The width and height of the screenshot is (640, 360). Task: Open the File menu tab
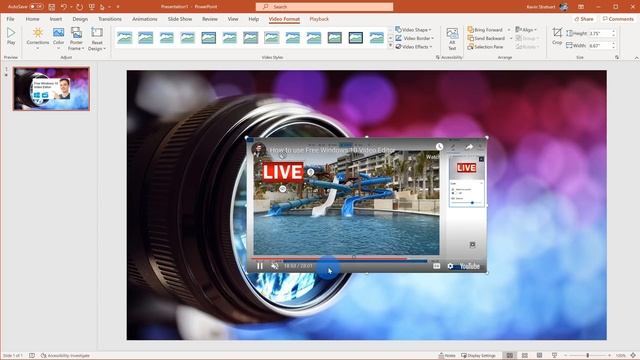pyautogui.click(x=10, y=19)
